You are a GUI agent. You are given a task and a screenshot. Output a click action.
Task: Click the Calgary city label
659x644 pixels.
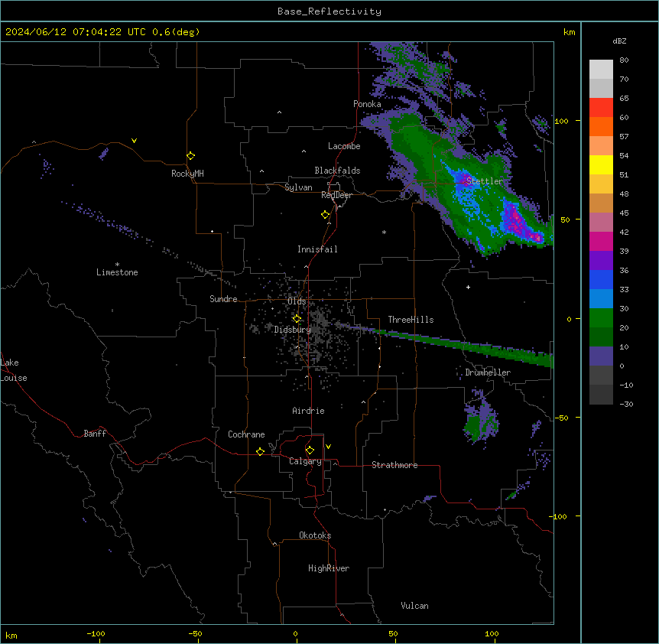(x=305, y=461)
